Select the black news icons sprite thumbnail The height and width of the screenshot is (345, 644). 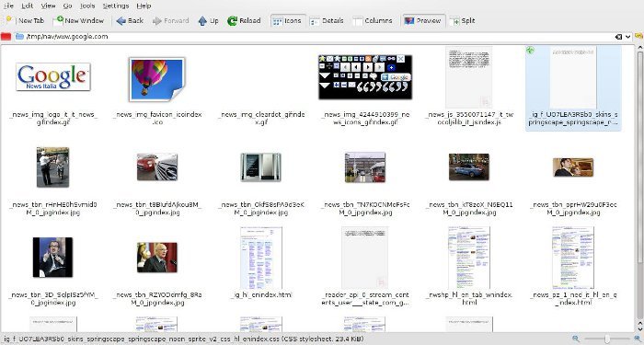[365, 76]
